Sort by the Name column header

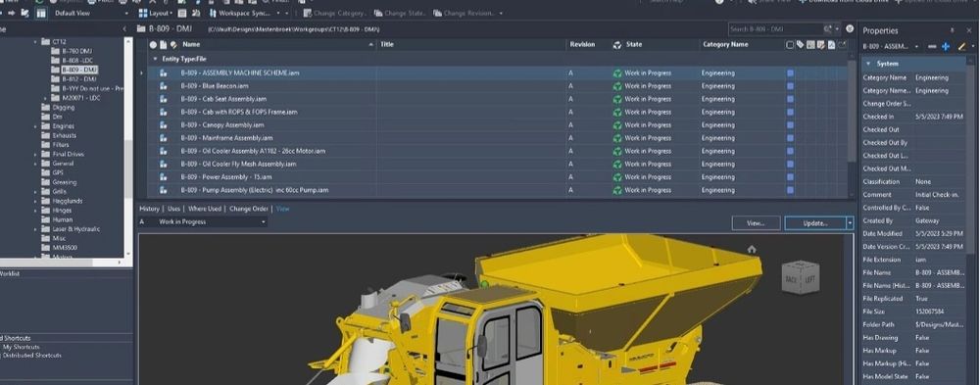point(191,44)
